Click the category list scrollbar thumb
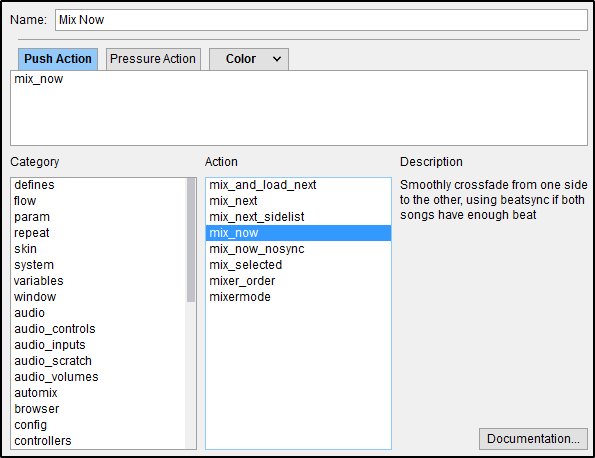This screenshot has width=595, height=458. (191, 240)
